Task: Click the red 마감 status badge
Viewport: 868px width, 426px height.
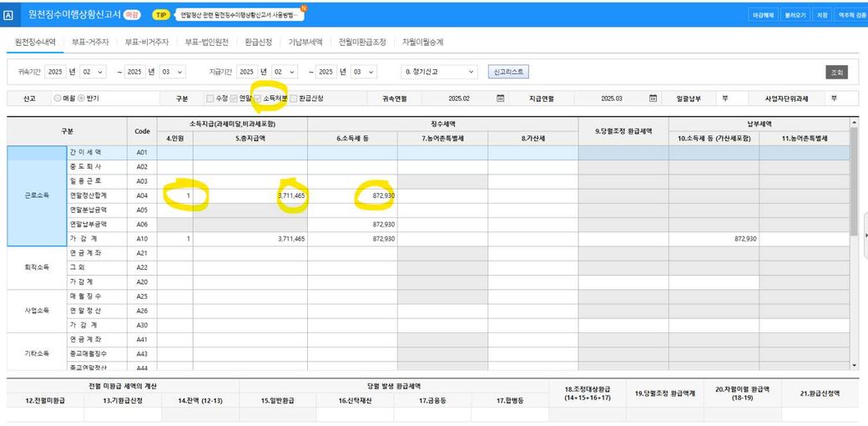Action: point(131,15)
